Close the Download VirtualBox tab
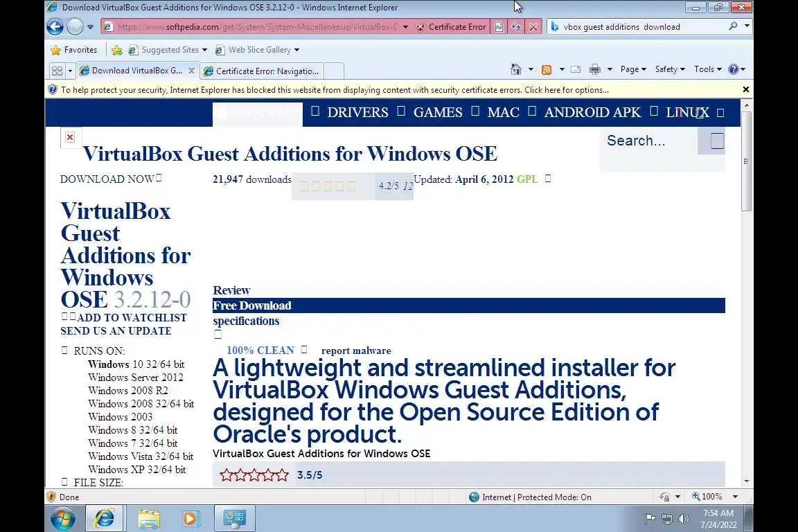The image size is (798, 532). [191, 71]
